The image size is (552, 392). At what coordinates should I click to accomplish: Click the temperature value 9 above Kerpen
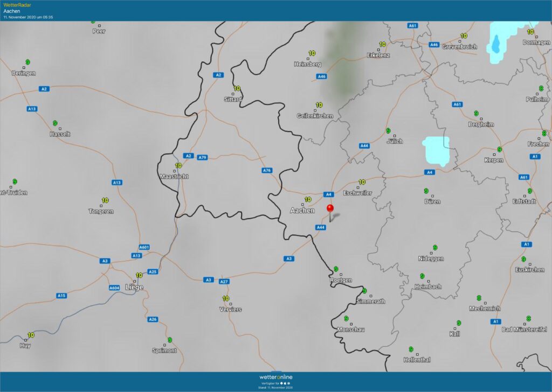pos(499,149)
